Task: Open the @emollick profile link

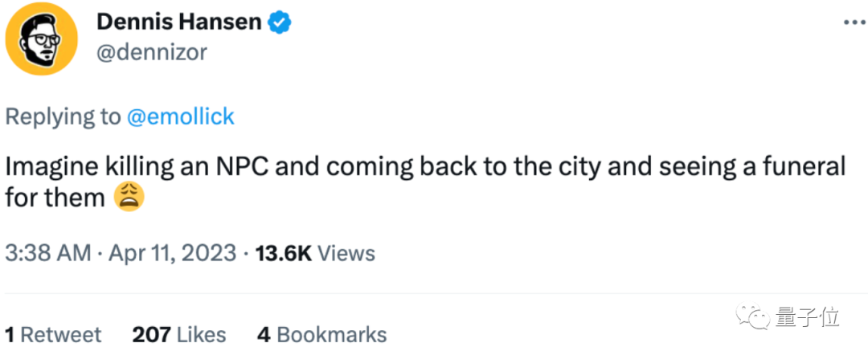Action: click(180, 116)
